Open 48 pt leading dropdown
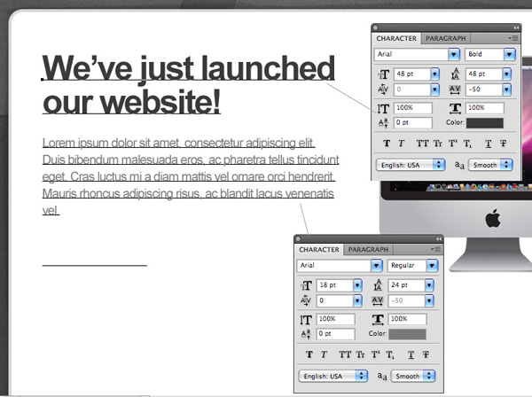 tap(506, 74)
